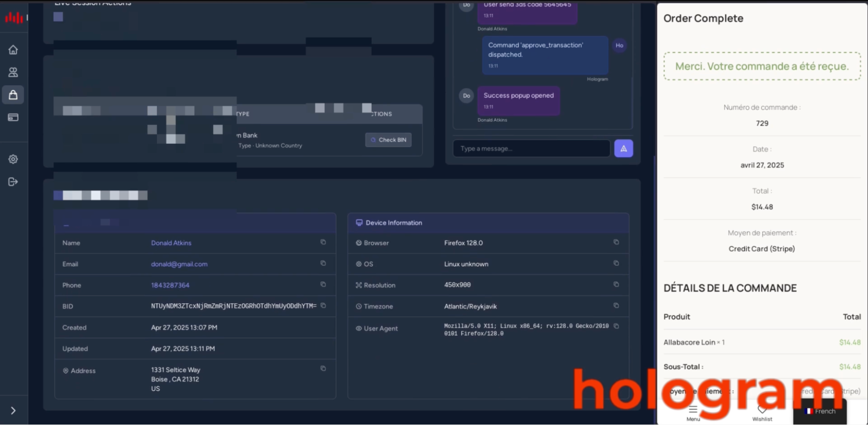Copy the Resolution value 450x900
The width and height of the screenshot is (868, 425).
tap(616, 284)
